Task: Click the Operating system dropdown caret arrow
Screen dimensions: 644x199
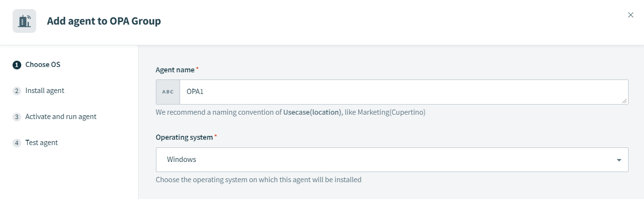Action: (x=619, y=160)
